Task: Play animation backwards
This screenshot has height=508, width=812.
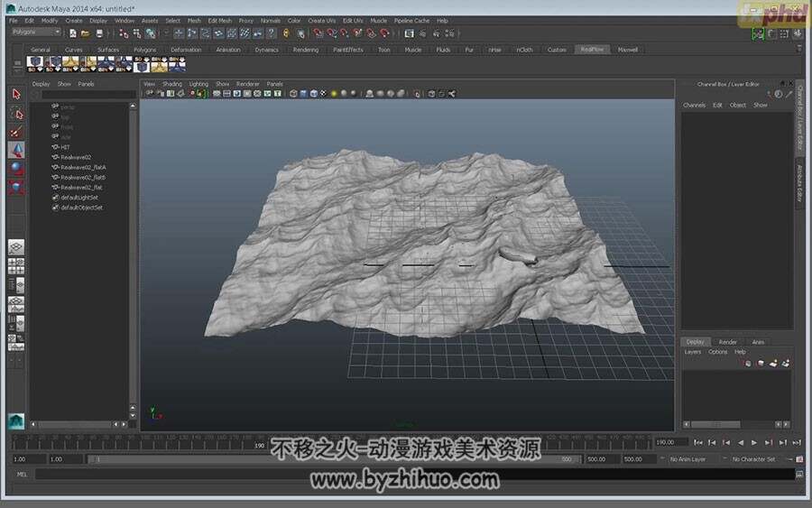Action: tap(741, 442)
